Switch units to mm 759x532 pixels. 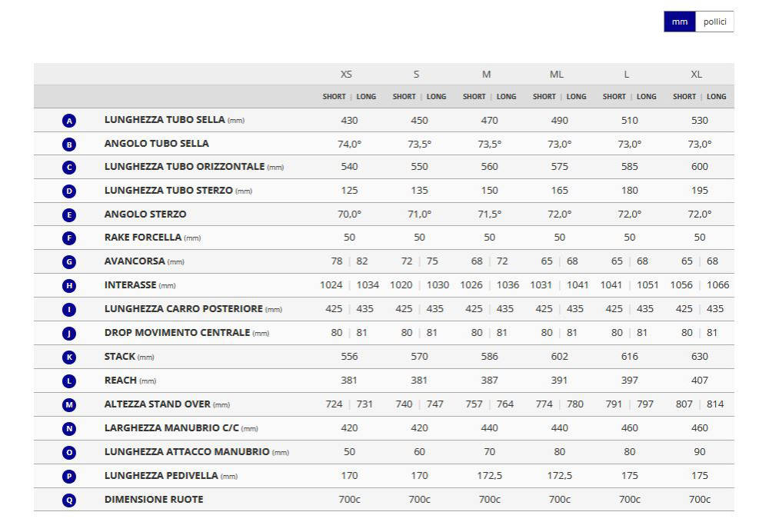tap(680, 22)
